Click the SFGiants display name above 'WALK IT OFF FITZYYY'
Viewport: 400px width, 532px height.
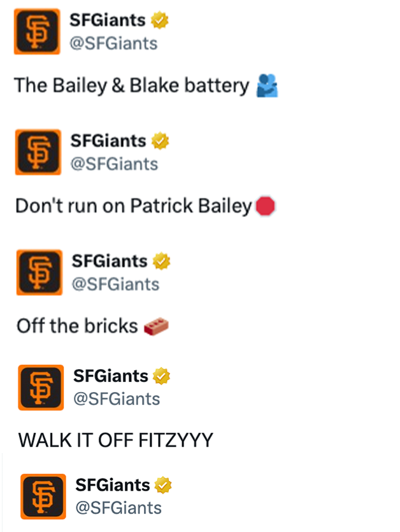[x=111, y=376]
